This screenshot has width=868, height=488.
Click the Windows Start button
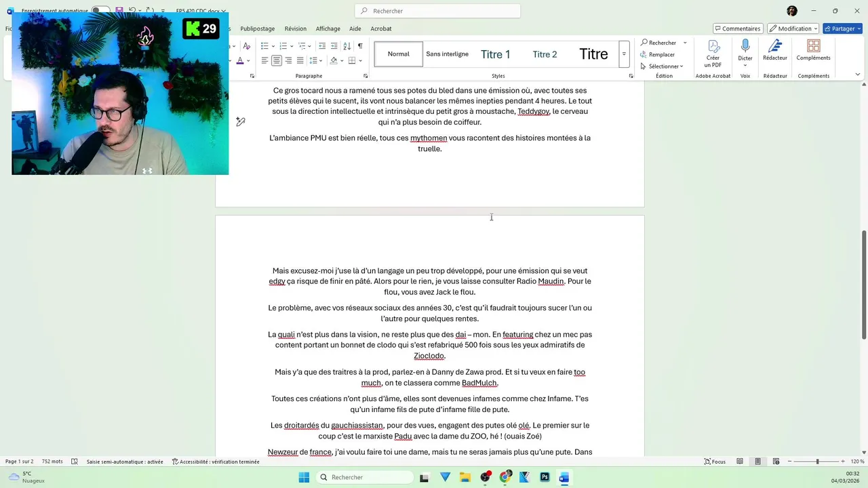304,477
